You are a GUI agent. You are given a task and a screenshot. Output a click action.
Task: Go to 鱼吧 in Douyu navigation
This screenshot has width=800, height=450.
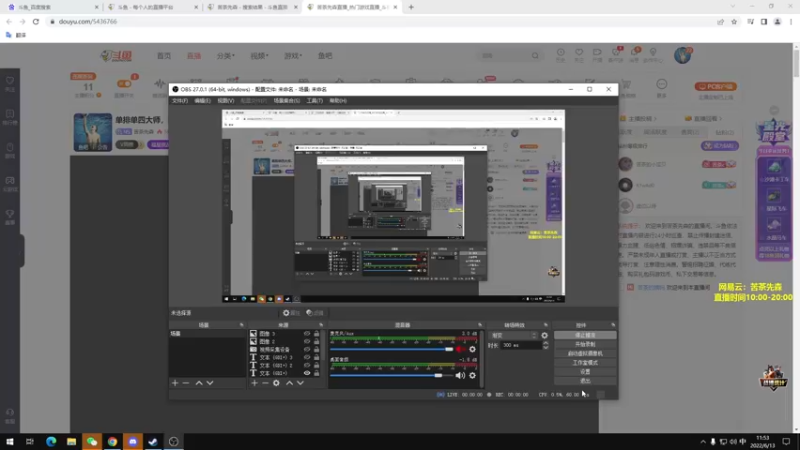tap(325, 56)
